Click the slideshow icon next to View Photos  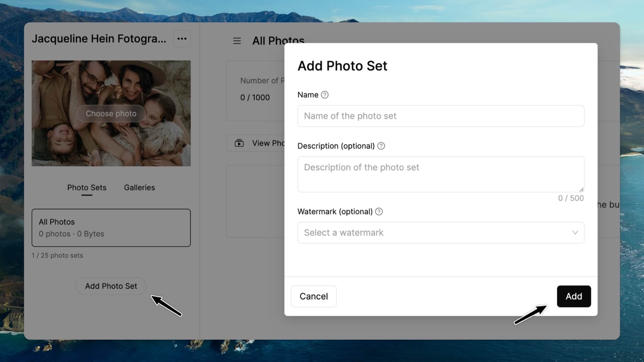pyautogui.click(x=239, y=143)
